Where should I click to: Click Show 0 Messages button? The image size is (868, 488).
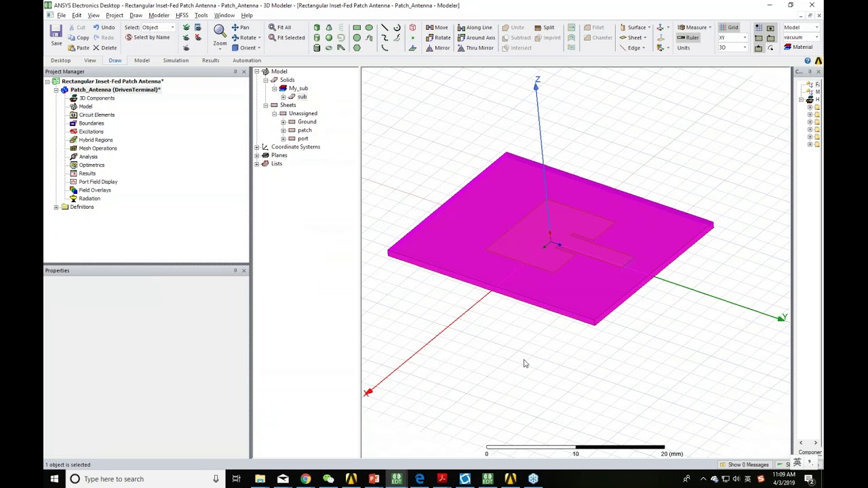(744, 465)
